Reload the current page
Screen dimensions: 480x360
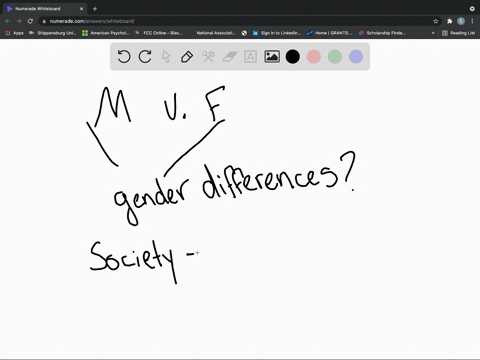[x=30, y=21]
